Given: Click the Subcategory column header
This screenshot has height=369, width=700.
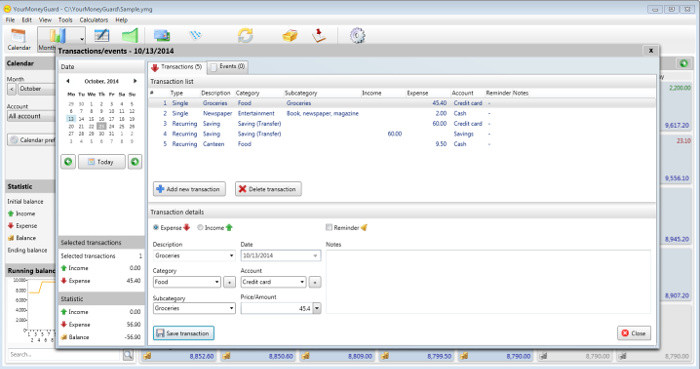Looking at the screenshot, I should tap(301, 93).
